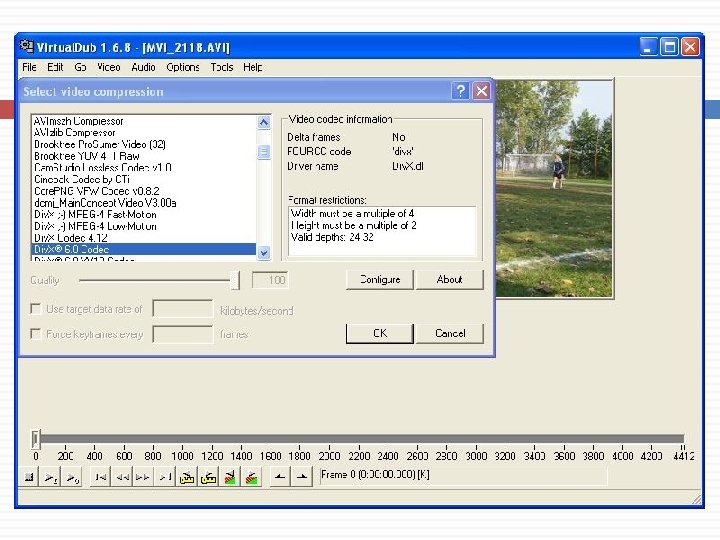Click the scene scan forward icon

(251, 478)
